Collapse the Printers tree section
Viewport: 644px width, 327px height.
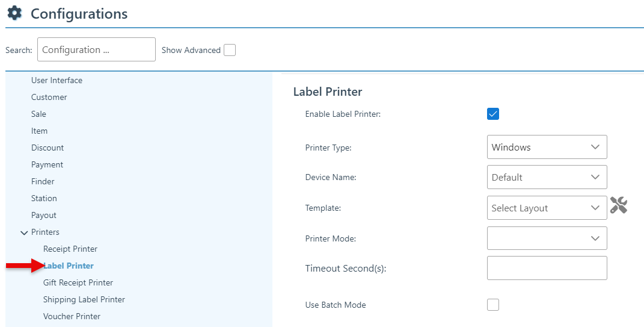24,232
